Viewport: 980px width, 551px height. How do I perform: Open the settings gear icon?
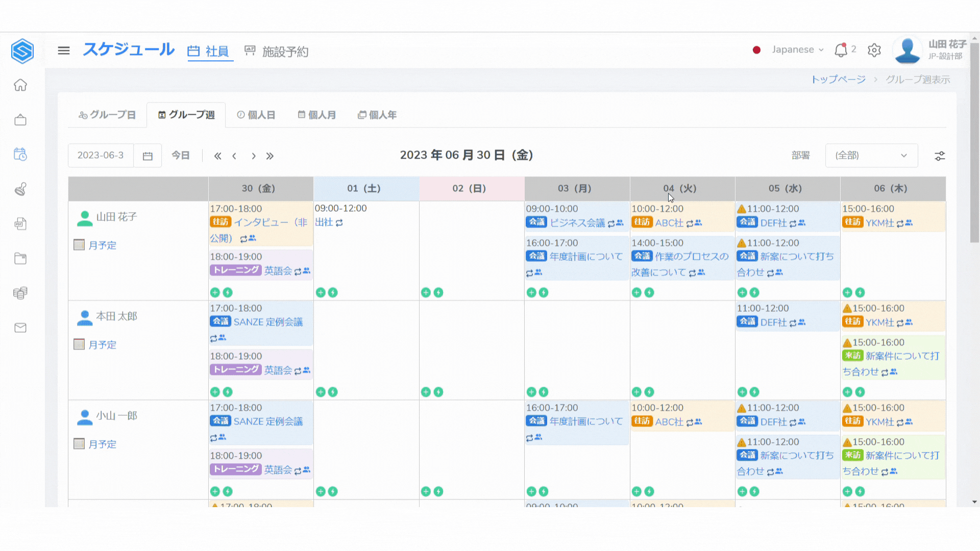(874, 50)
